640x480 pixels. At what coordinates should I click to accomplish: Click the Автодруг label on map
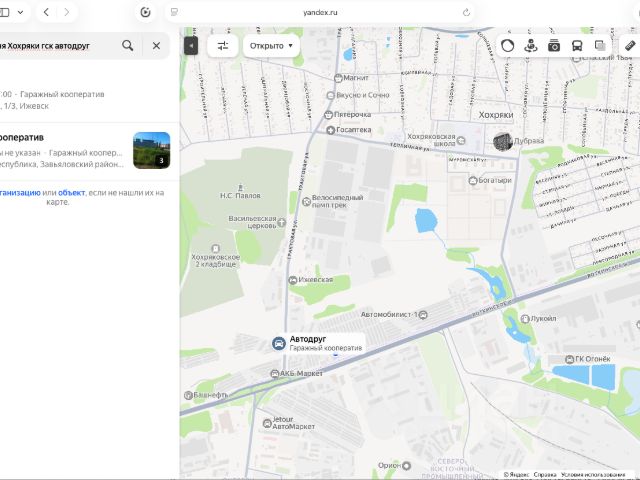pos(308,339)
